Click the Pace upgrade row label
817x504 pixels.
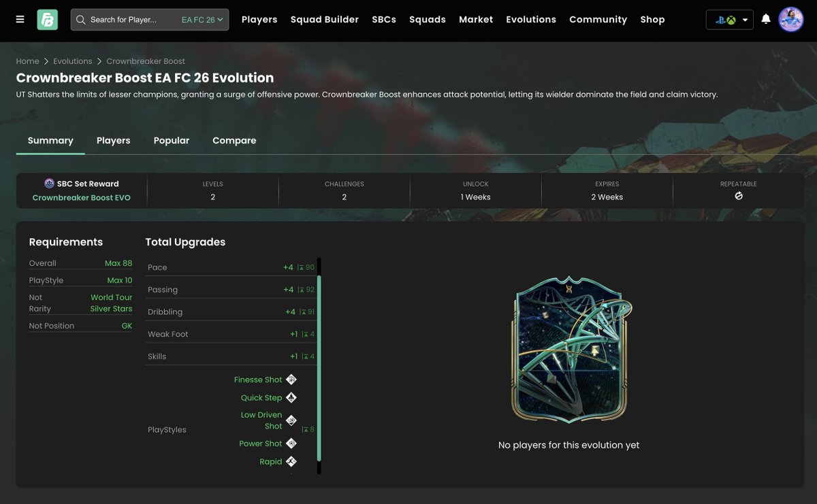[157, 267]
